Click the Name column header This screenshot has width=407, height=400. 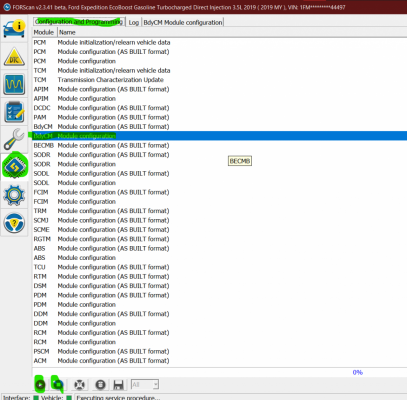[67, 32]
